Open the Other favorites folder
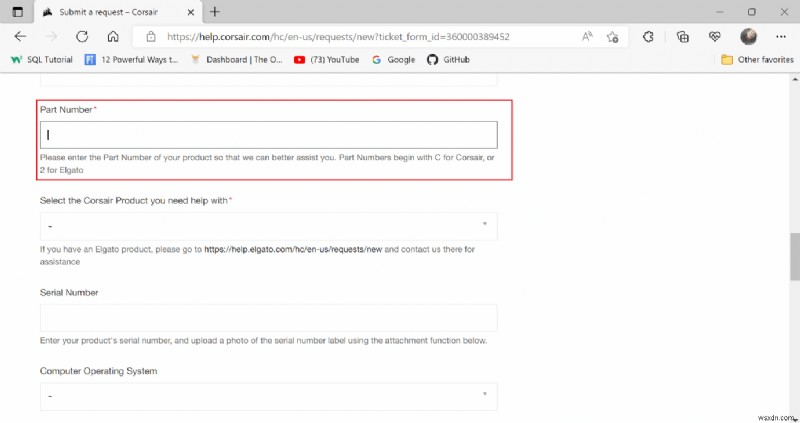This screenshot has height=423, width=800. click(757, 60)
